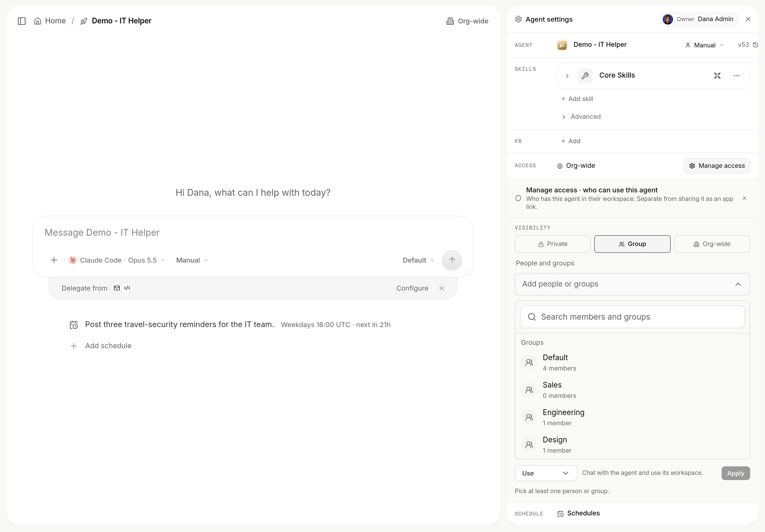Open the Use permission dropdown
The height and width of the screenshot is (532, 765).
pos(546,473)
